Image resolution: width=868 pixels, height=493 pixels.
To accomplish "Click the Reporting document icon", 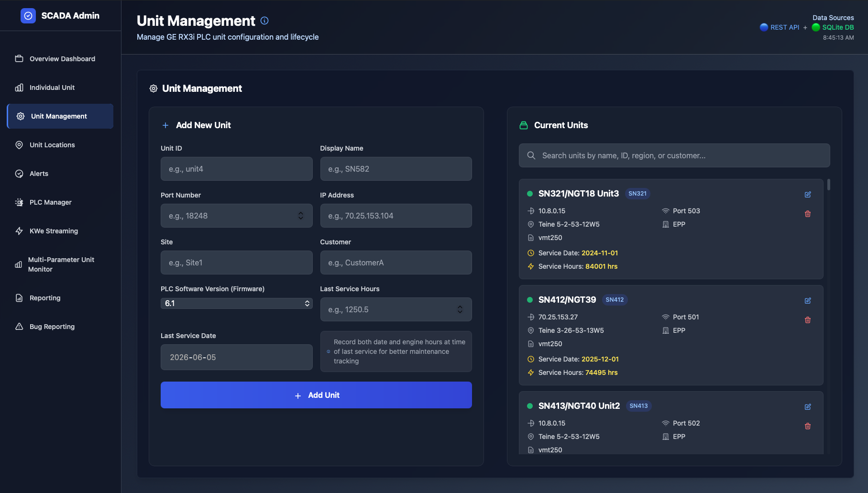I will (19, 298).
